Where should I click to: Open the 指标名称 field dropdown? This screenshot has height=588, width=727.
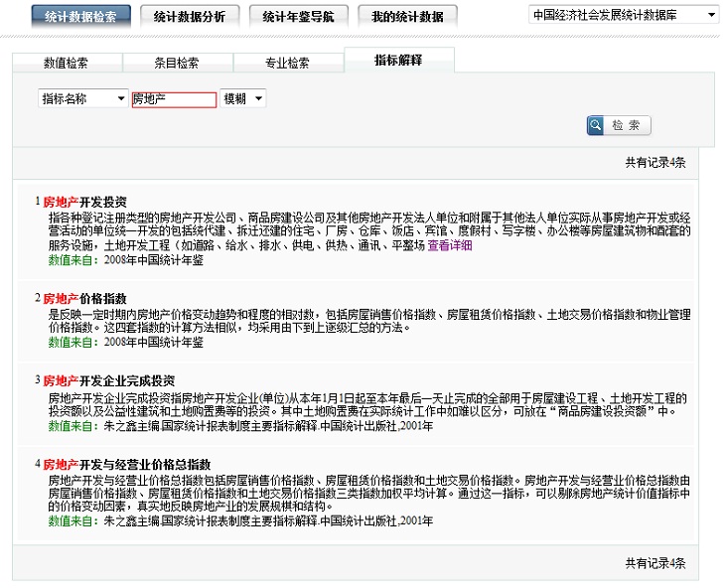[82, 99]
